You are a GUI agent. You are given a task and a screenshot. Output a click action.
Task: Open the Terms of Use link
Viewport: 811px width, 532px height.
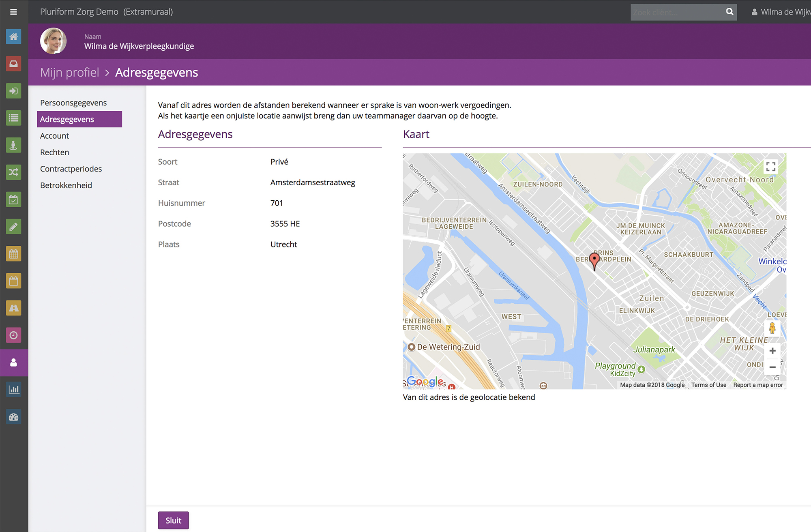[708, 385]
